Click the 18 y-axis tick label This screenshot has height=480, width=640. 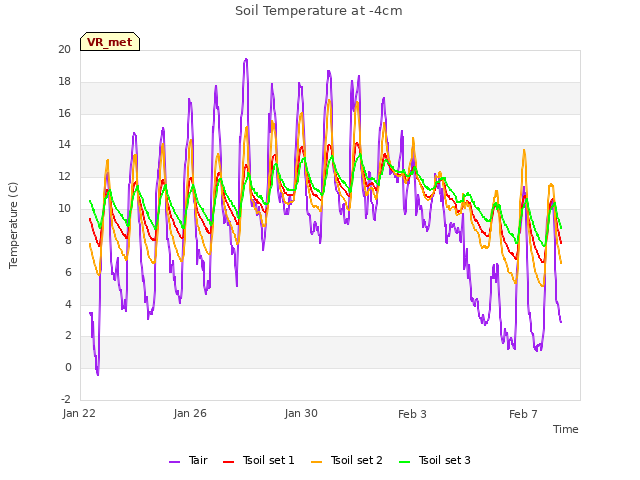[64, 82]
